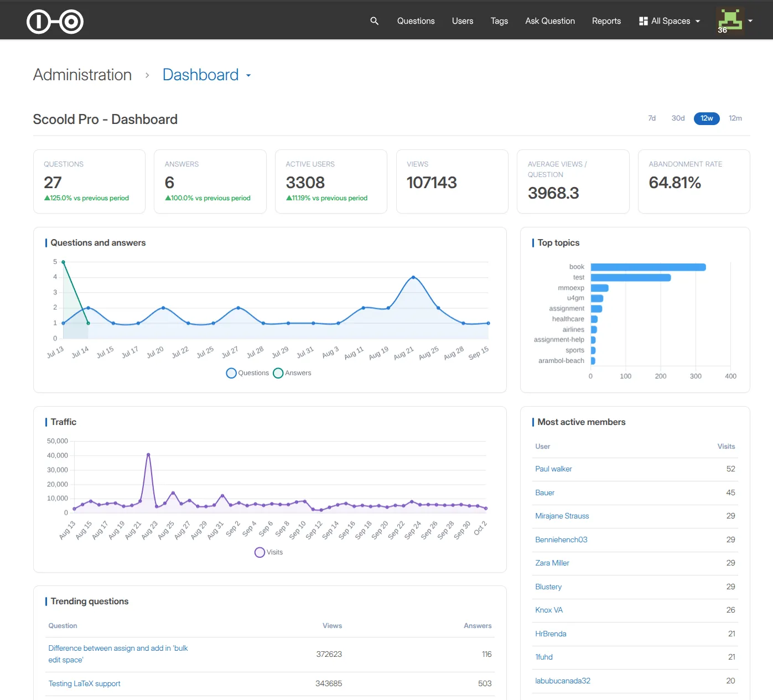Click the Views value 107143
773x700 pixels.
tap(432, 183)
